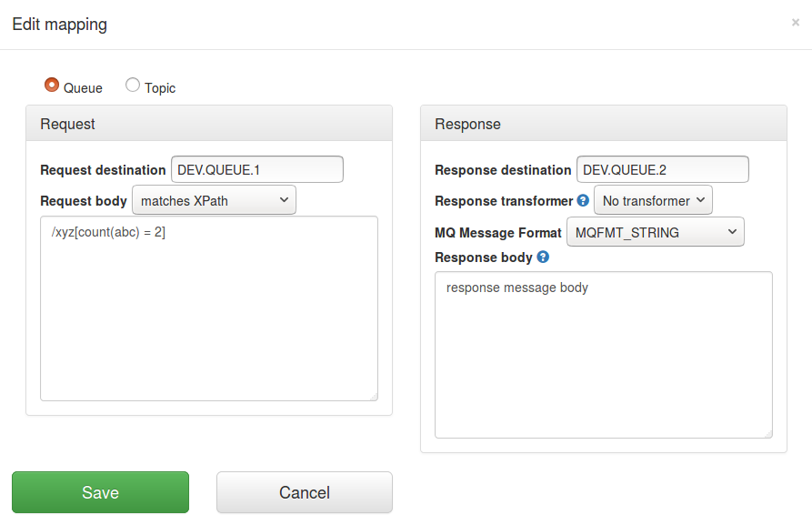Select the Topic radio button

point(132,85)
